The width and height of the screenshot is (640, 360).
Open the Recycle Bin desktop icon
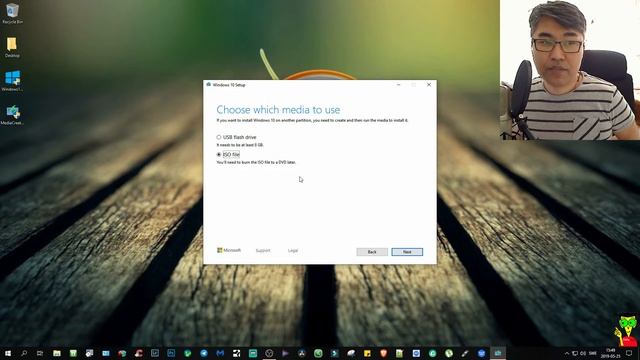pyautogui.click(x=12, y=13)
